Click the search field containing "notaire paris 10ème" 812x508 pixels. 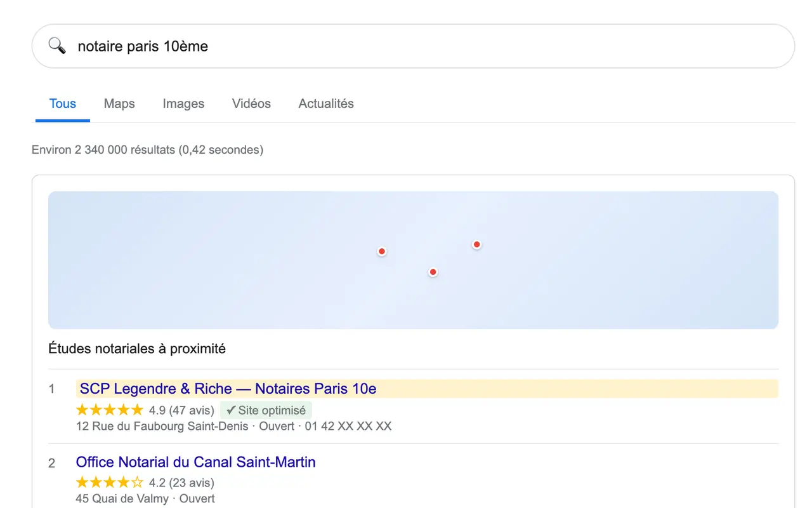(413, 46)
